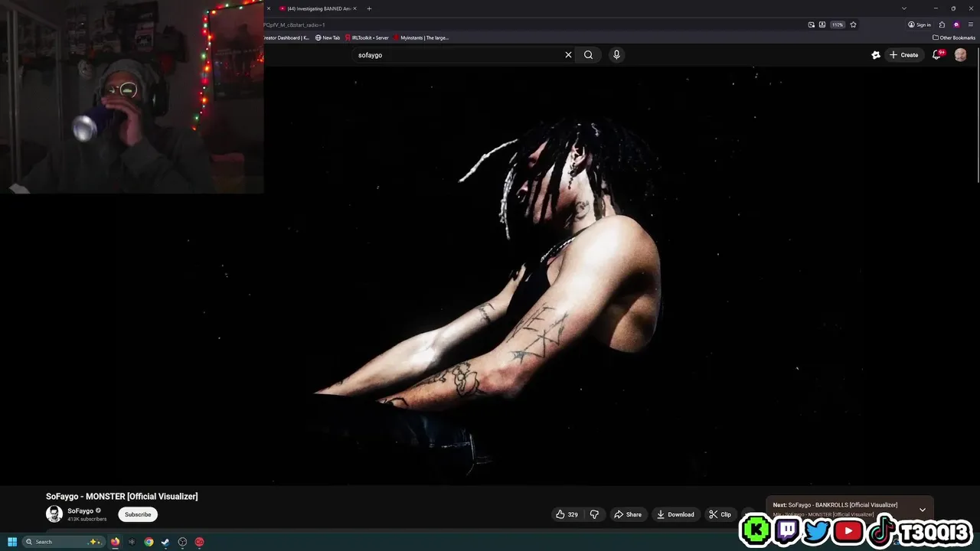
Task: Open the New Tab bookmark
Action: coord(328,37)
